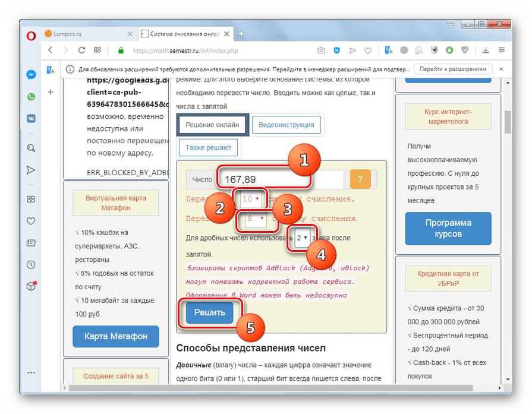Take a snapshot with camera icon
Viewport: 532px width, 414px height.
321,50
